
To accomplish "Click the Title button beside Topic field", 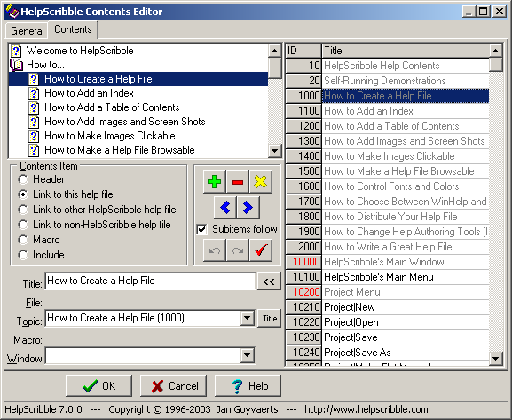I will click(x=270, y=319).
